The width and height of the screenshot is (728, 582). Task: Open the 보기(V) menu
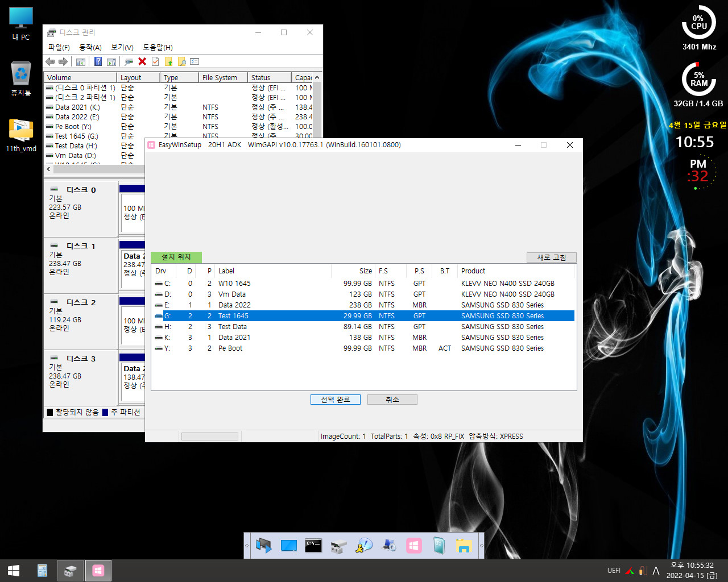(122, 47)
